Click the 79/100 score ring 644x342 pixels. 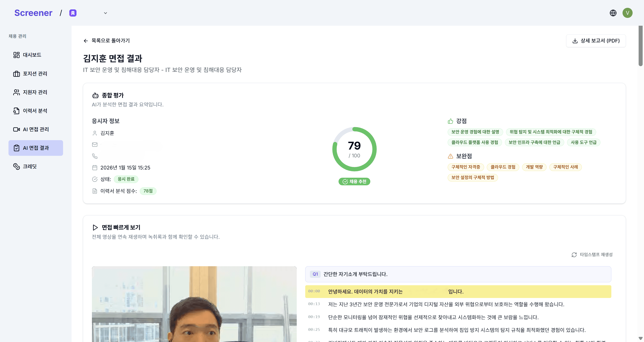tap(354, 149)
